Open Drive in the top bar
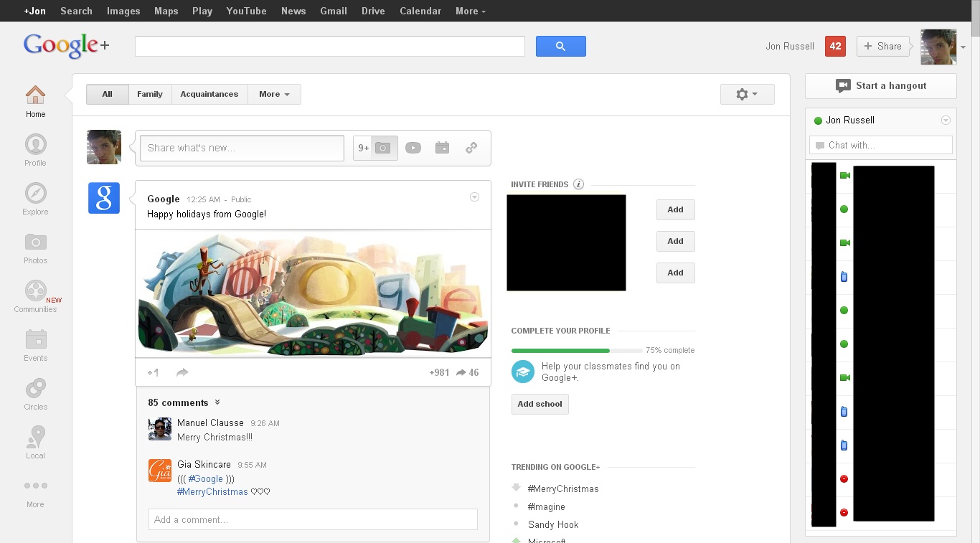The image size is (980, 543). (373, 11)
